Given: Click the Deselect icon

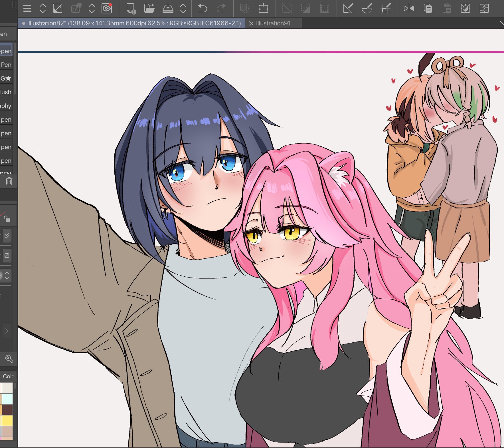Looking at the screenshot, I should [x=287, y=8].
